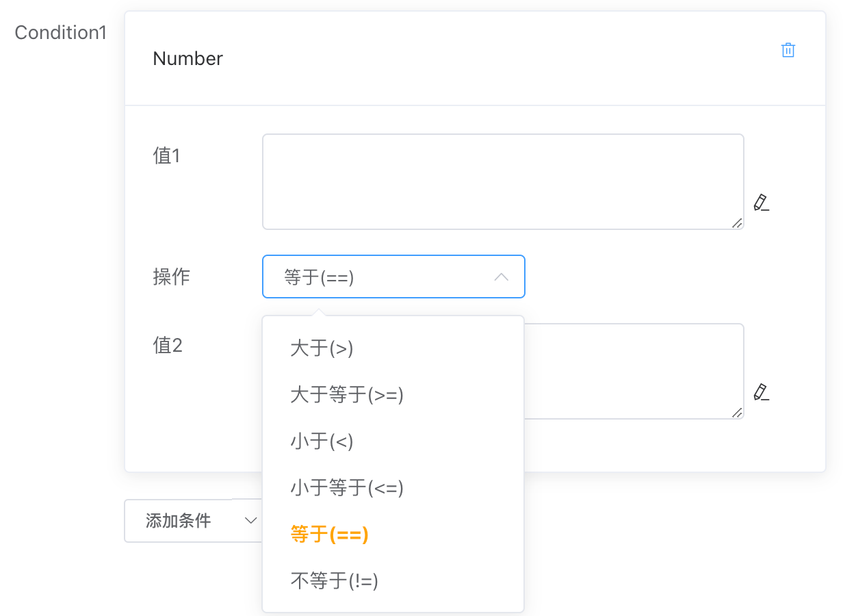
Task: Click inside the 值1 input field
Action: (503, 181)
